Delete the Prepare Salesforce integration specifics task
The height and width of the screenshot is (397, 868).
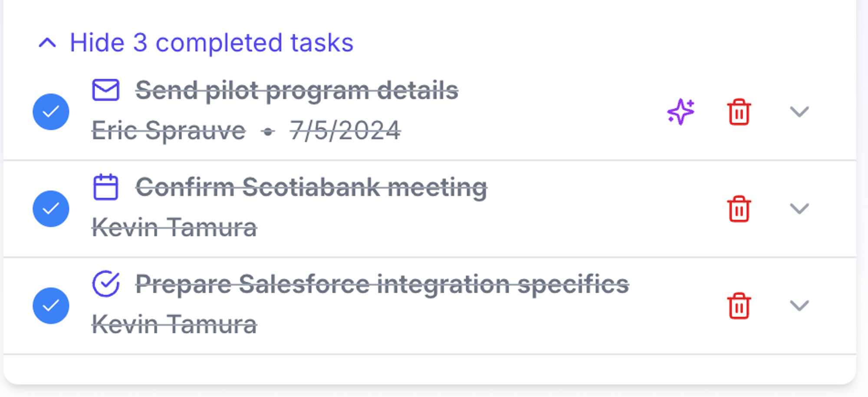[x=739, y=306]
